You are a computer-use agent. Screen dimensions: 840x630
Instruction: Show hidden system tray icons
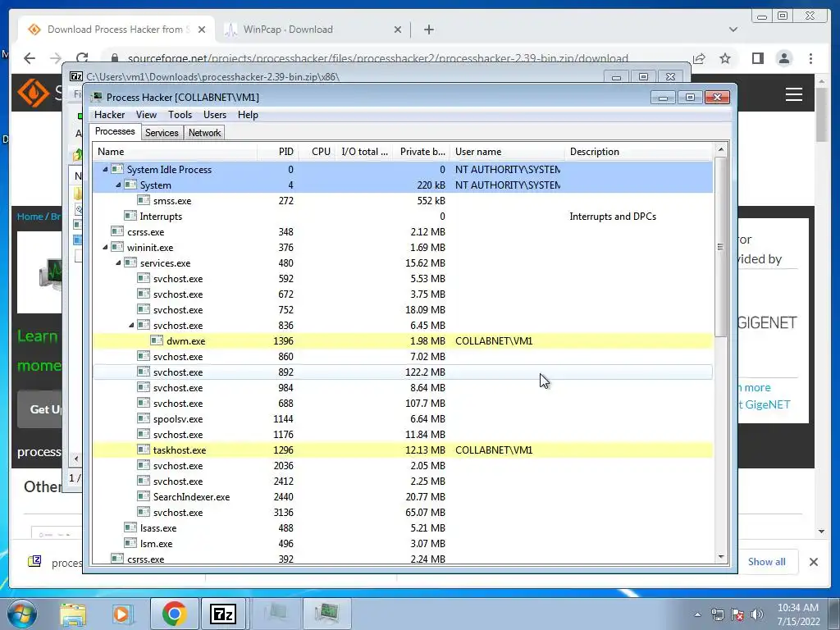point(697,614)
